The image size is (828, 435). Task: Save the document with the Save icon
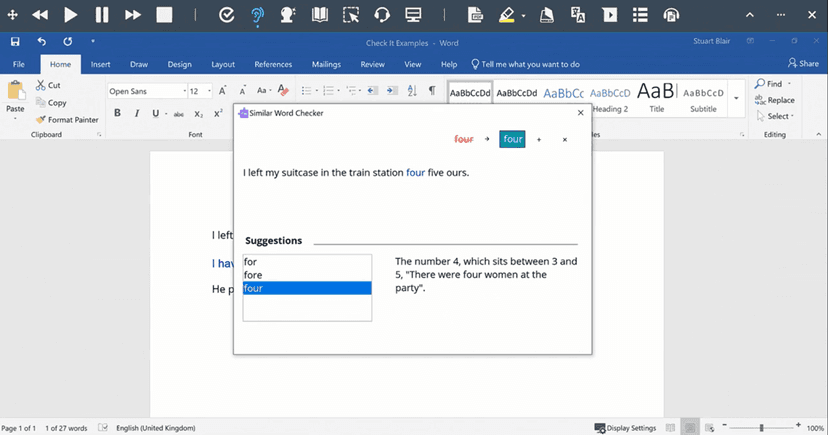pyautogui.click(x=15, y=42)
